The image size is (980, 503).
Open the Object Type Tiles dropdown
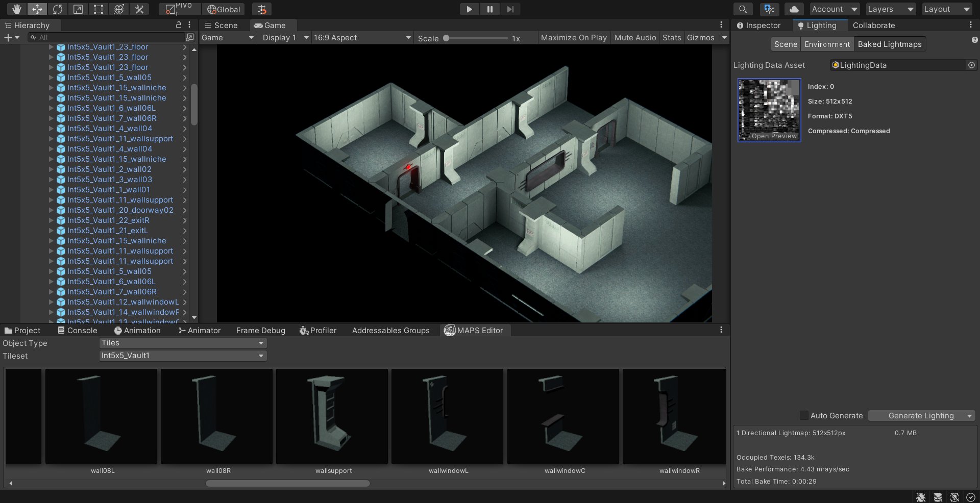click(183, 343)
